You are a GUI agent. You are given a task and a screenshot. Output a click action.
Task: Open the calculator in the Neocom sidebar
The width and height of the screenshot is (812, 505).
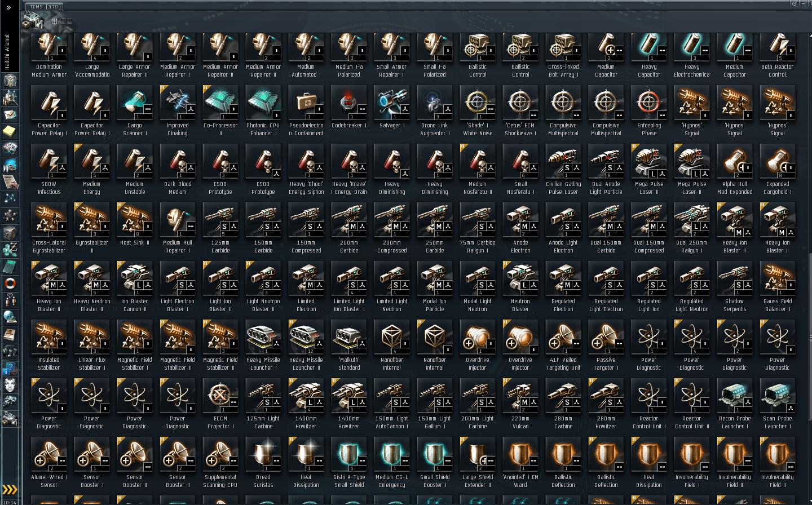tap(10, 266)
